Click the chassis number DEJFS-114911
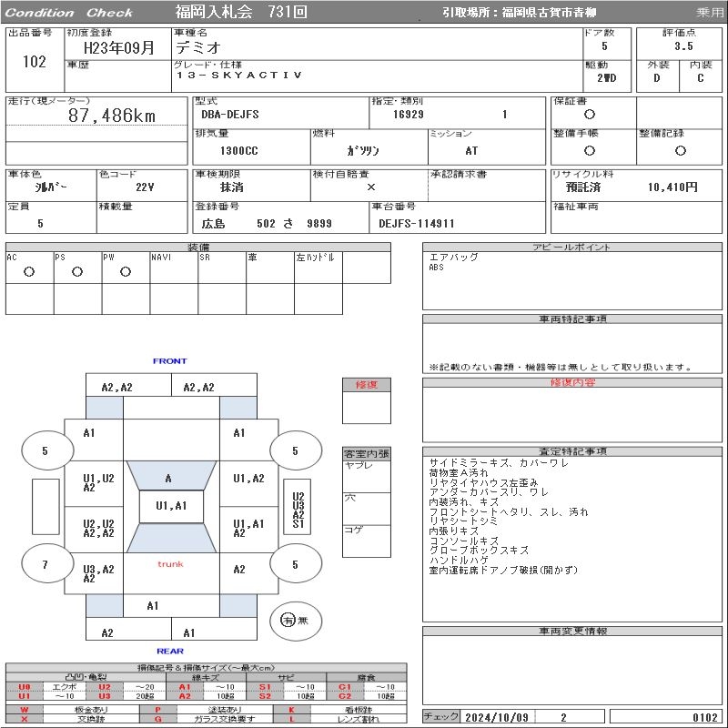The image size is (728, 728). 417,224
